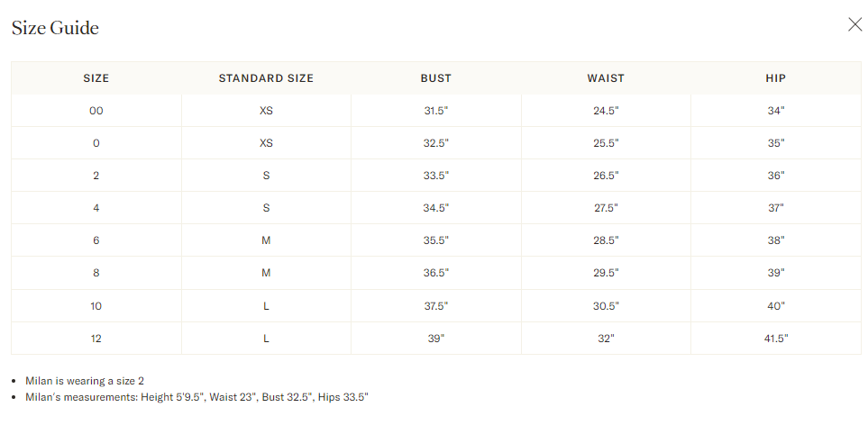868x425 pixels.
Task: Select the BUST column header
Action: 436,78
